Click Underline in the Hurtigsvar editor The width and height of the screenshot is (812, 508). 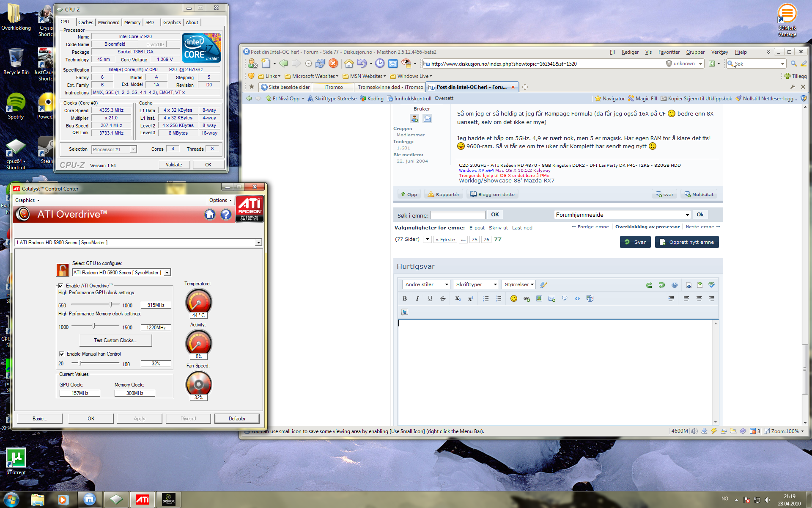coord(430,298)
